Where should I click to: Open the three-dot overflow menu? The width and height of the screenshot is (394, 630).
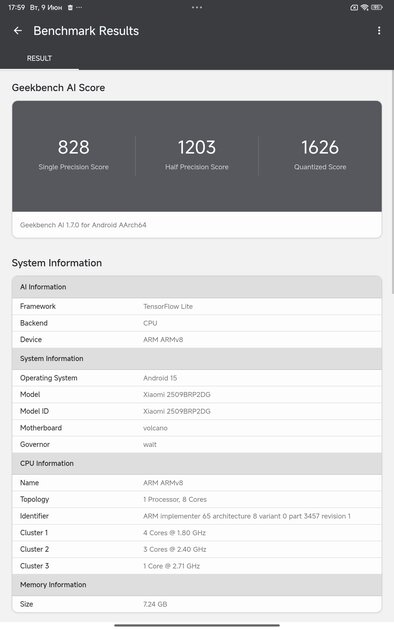click(x=379, y=31)
